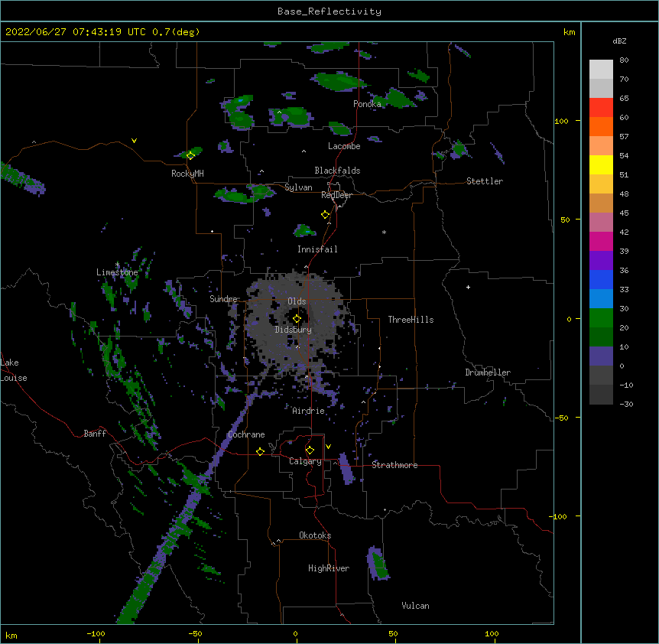Click the yellow diamond marker at RockyMH

pos(190,156)
